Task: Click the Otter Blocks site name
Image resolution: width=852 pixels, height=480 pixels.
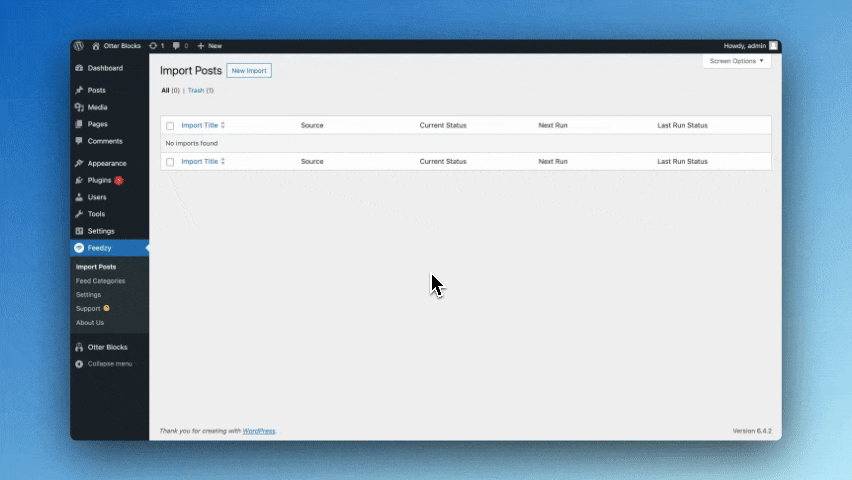Action: coord(122,46)
